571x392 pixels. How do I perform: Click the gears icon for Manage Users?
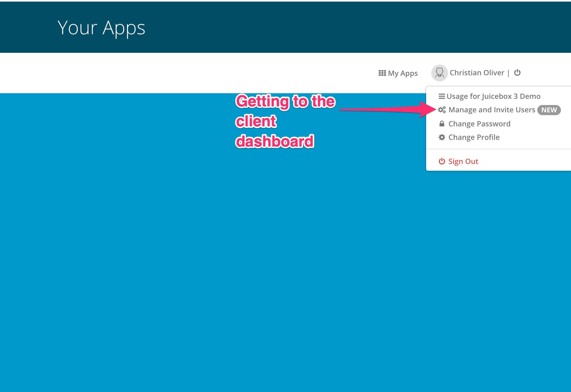(x=442, y=110)
